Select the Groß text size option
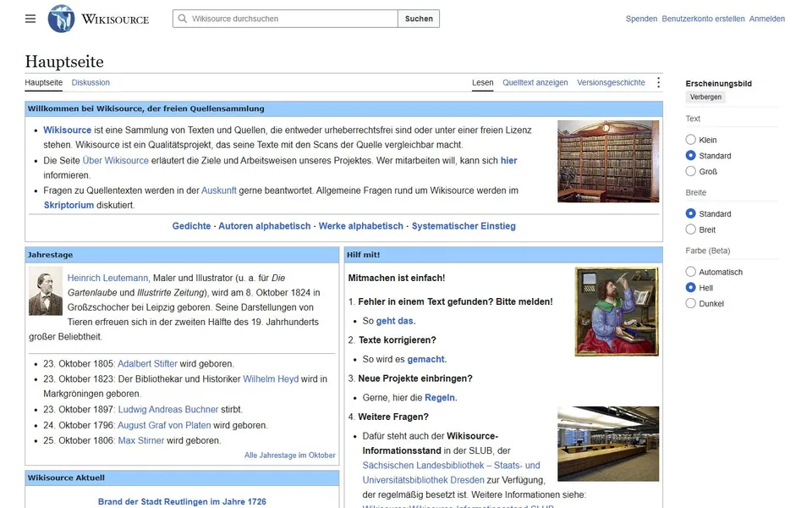Image resolution: width=812 pixels, height=508 pixels. pos(690,171)
